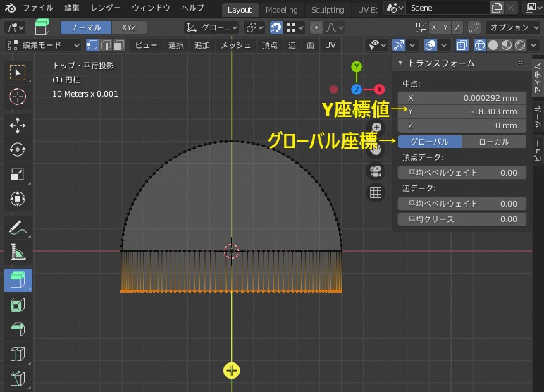The height and width of the screenshot is (392, 544).
Task: Open the ウィンドウ menu
Action: pos(151,8)
